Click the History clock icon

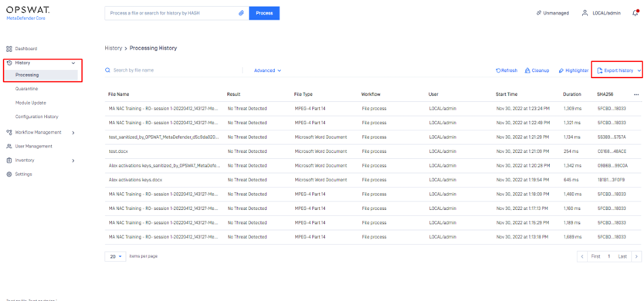click(x=9, y=63)
